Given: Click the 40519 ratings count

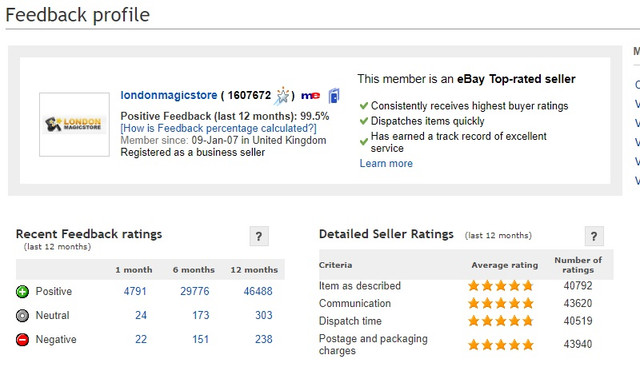Looking at the screenshot, I should [x=578, y=321].
